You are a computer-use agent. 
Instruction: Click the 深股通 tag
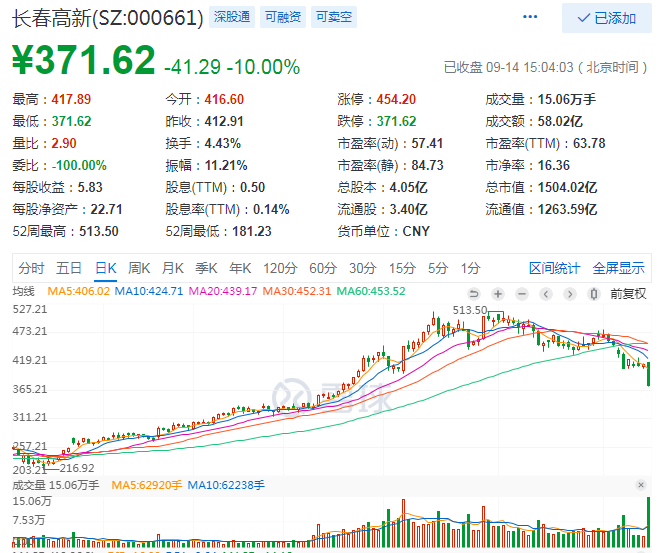[x=232, y=17]
